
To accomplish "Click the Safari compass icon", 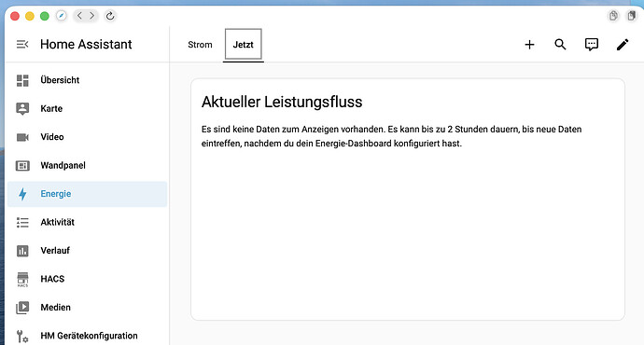I will (62, 16).
